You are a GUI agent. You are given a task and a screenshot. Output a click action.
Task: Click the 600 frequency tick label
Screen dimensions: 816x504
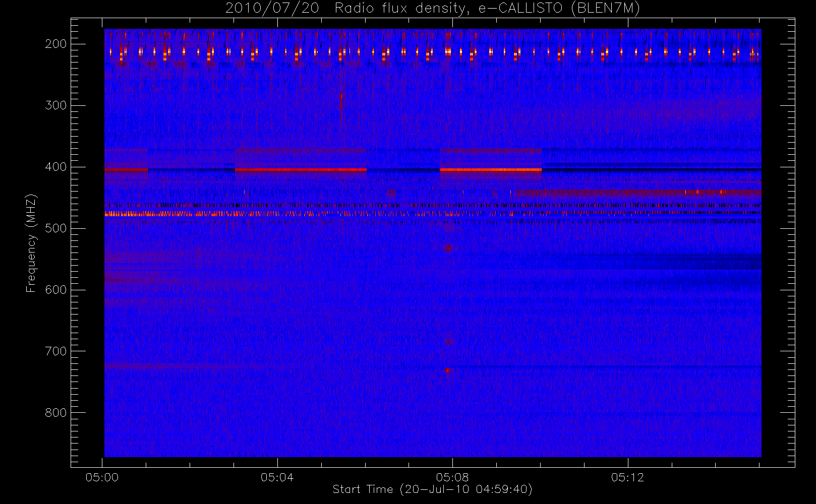(56, 290)
